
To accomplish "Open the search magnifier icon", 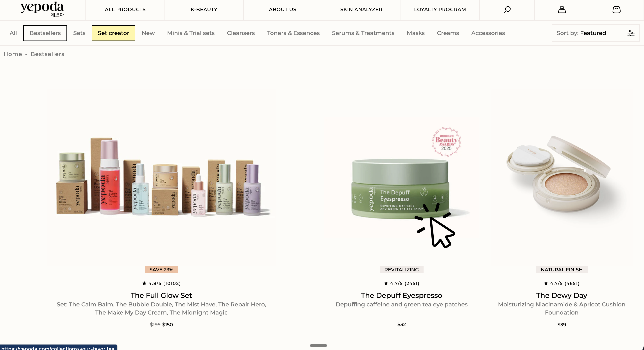I will (x=507, y=10).
